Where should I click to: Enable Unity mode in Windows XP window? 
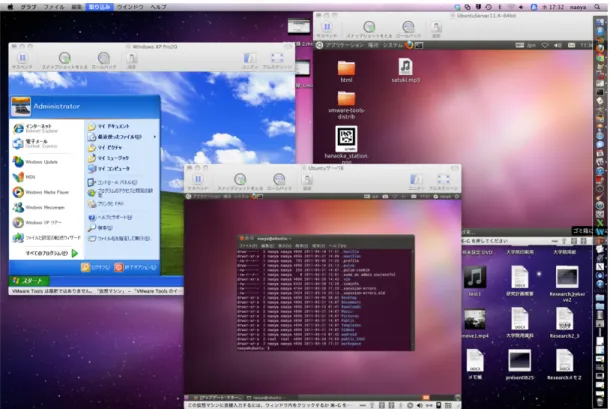coord(249,61)
